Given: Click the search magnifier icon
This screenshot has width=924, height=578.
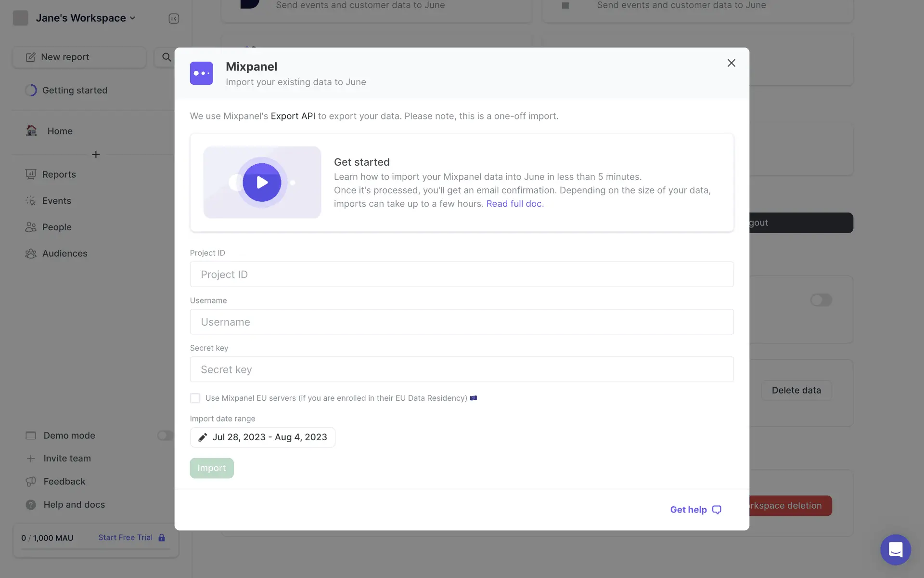Looking at the screenshot, I should tap(166, 57).
